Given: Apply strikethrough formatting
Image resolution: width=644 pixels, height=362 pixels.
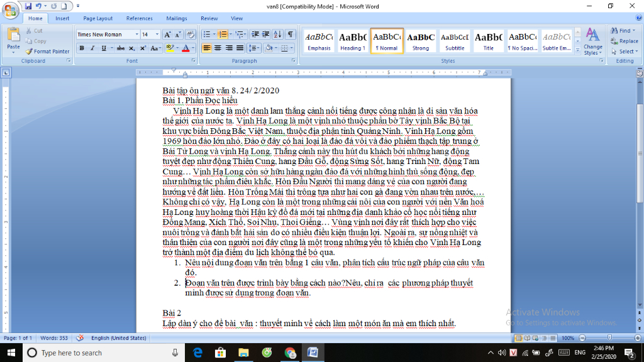Looking at the screenshot, I should (x=120, y=48).
